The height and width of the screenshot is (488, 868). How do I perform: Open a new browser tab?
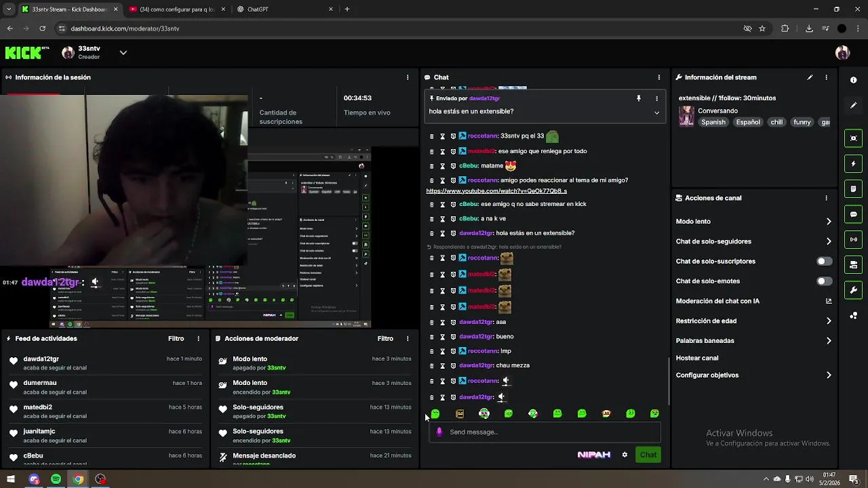(x=347, y=9)
